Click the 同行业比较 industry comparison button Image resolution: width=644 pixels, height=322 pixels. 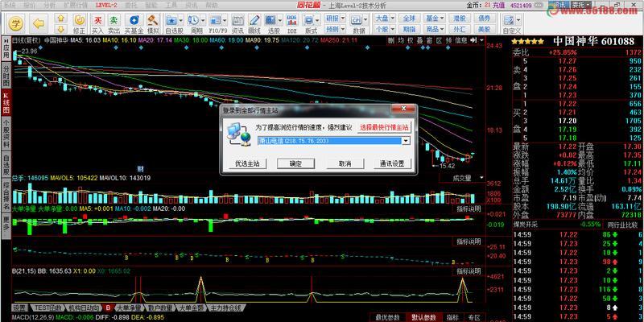[621, 225]
